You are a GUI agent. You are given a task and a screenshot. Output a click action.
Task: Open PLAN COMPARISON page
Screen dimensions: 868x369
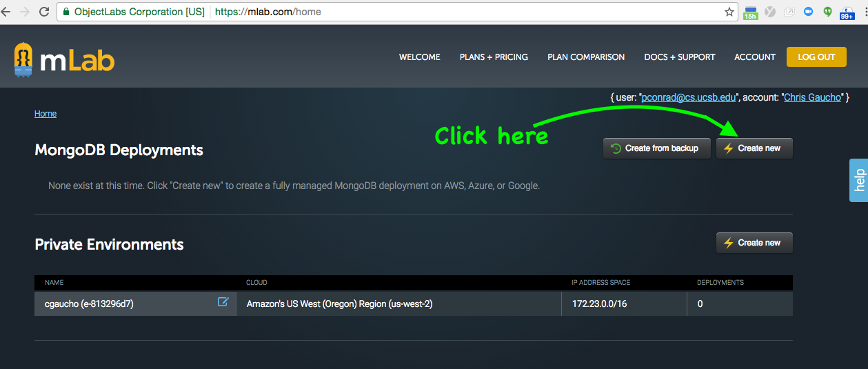(x=586, y=57)
